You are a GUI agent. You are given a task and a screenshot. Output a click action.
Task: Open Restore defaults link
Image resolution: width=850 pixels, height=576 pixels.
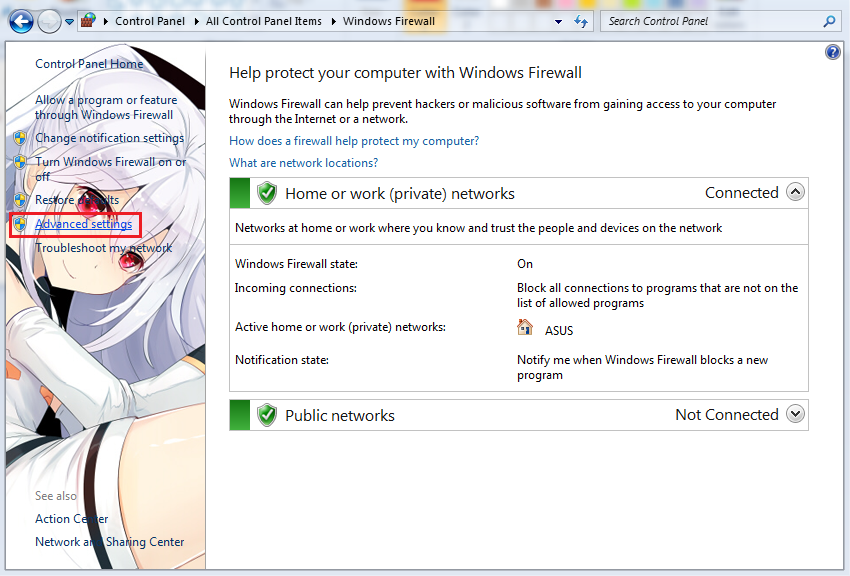click(77, 200)
